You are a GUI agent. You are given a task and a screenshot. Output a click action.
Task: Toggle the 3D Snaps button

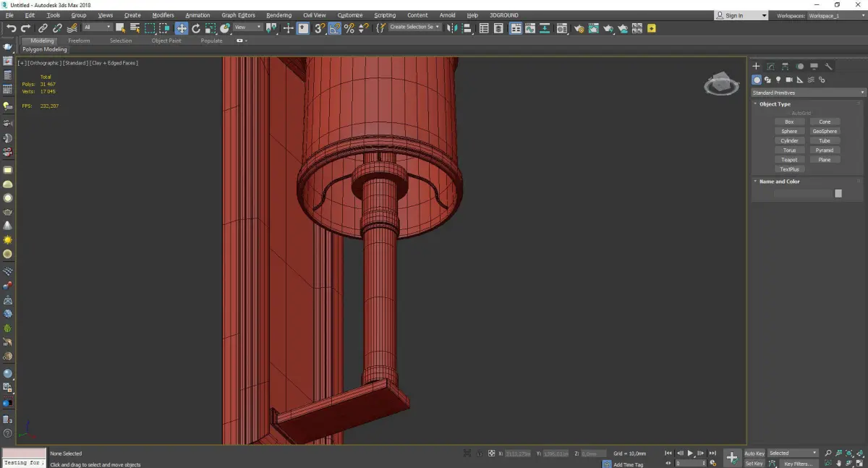coord(319,28)
